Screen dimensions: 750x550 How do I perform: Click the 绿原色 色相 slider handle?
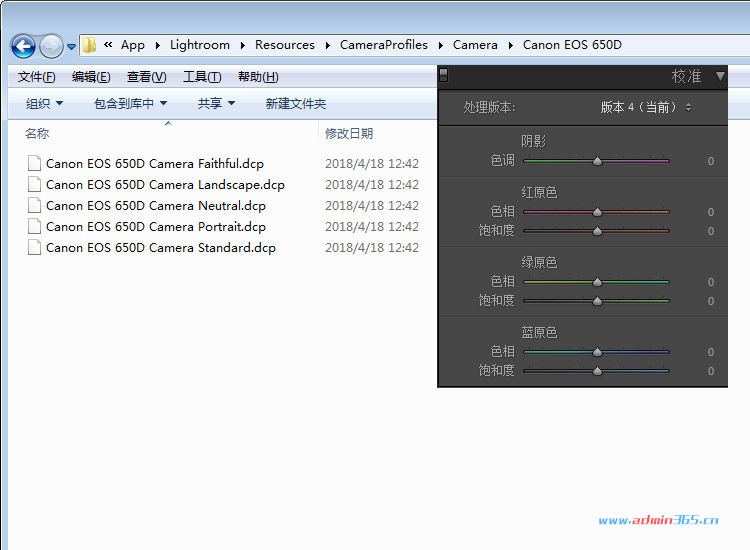pos(597,282)
